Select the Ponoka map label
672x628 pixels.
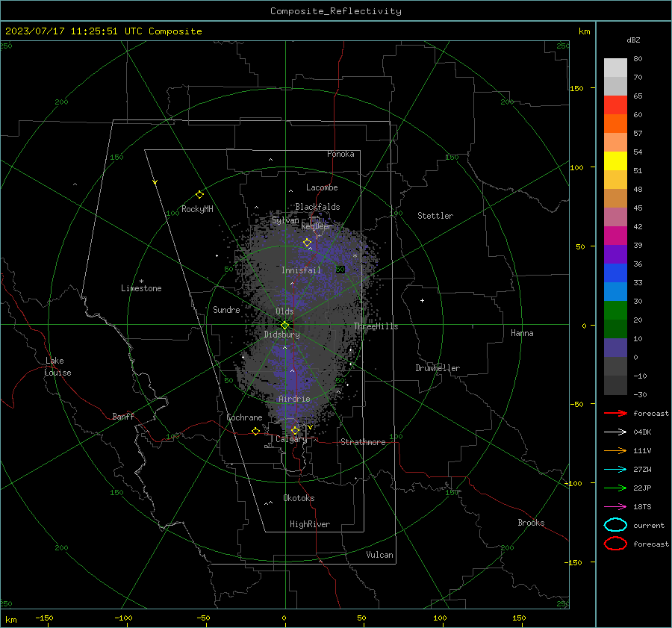point(340,154)
